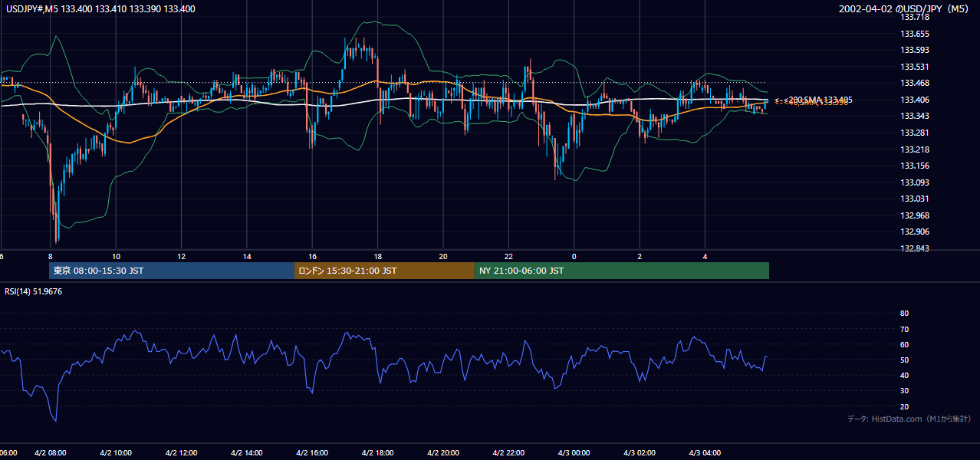Click the 133.468 price axis label
Viewport: 980px width, 460px height.
coord(915,83)
